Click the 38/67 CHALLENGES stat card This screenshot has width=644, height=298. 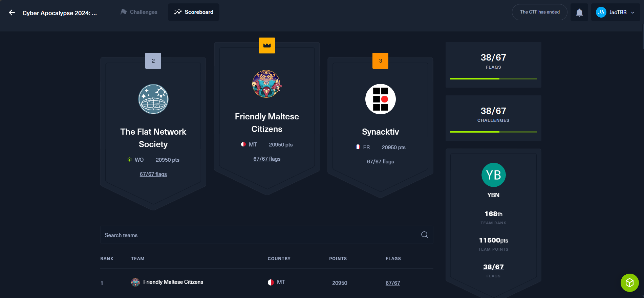click(493, 118)
